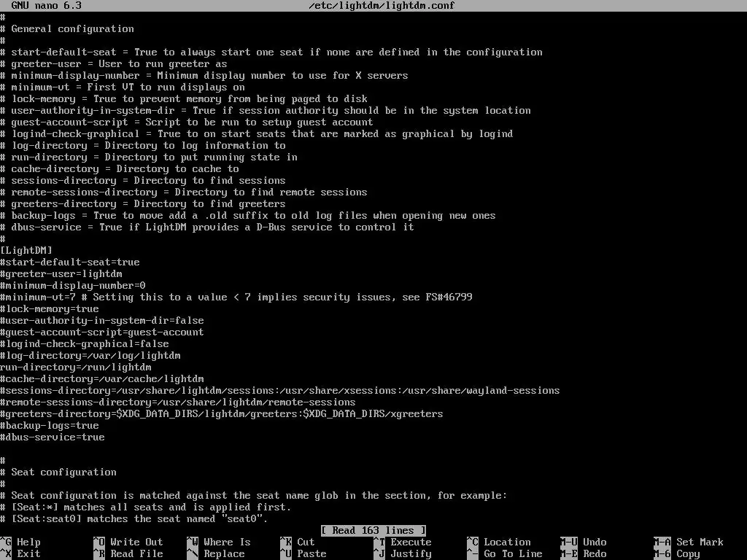Select the M-A Set Mark shortcut
The width and height of the screenshot is (747, 560).
[x=689, y=542]
